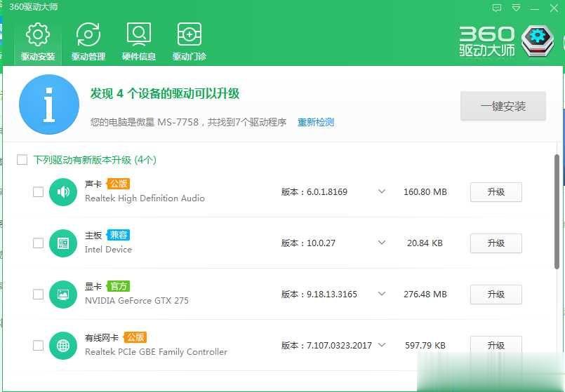565x392 pixels.
Task: Click the 597.79 KB size value
Action: (425, 346)
